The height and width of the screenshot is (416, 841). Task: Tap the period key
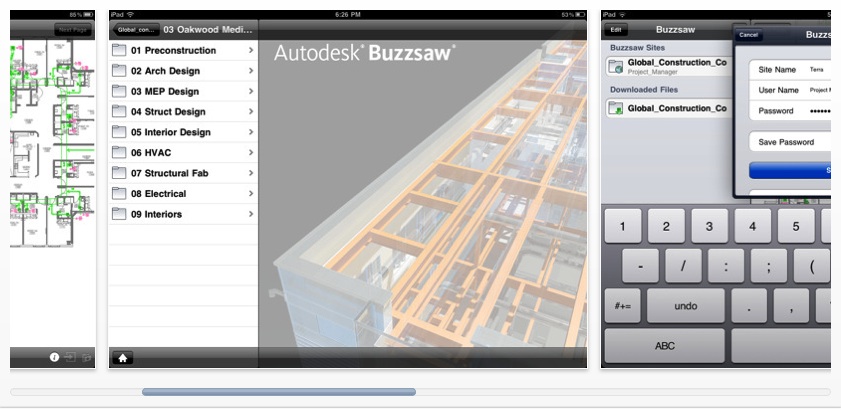coord(749,306)
